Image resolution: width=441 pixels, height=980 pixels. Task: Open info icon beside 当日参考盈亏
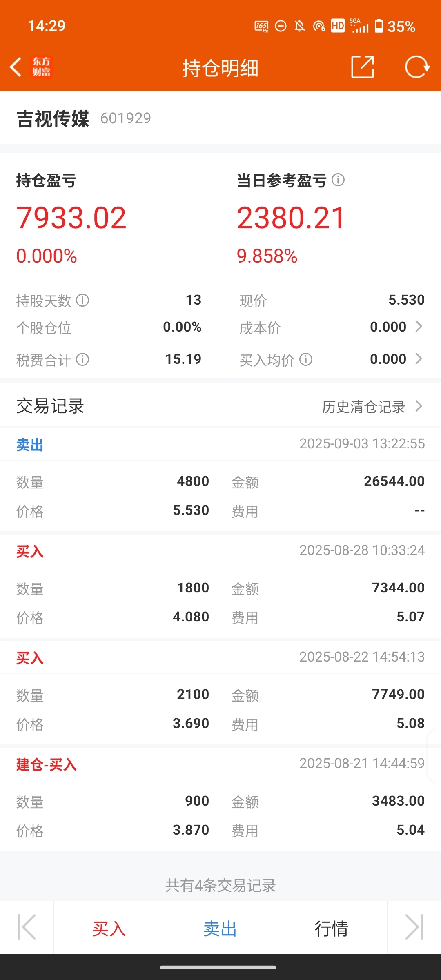tap(338, 180)
